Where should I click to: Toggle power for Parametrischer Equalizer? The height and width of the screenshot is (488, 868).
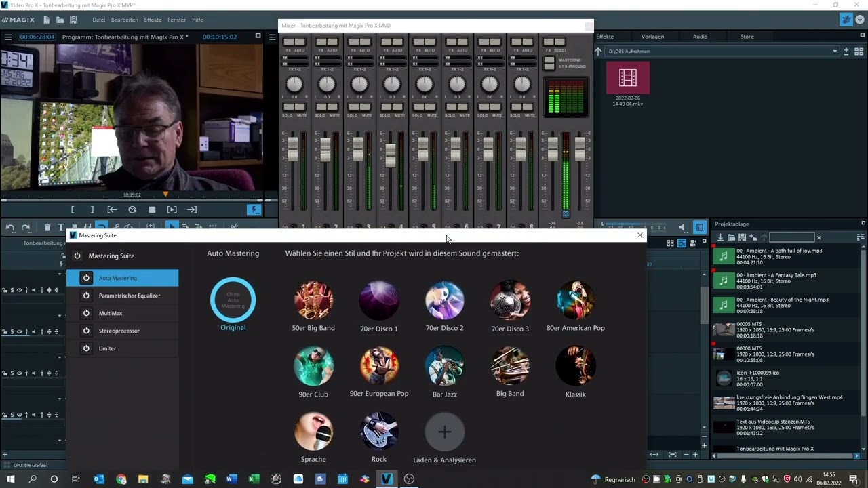(86, 296)
